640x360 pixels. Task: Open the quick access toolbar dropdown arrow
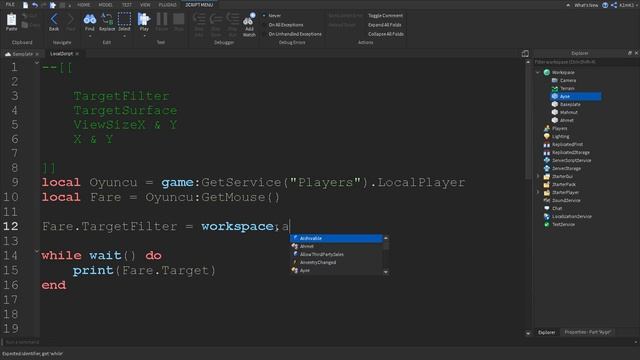(x=70, y=5)
